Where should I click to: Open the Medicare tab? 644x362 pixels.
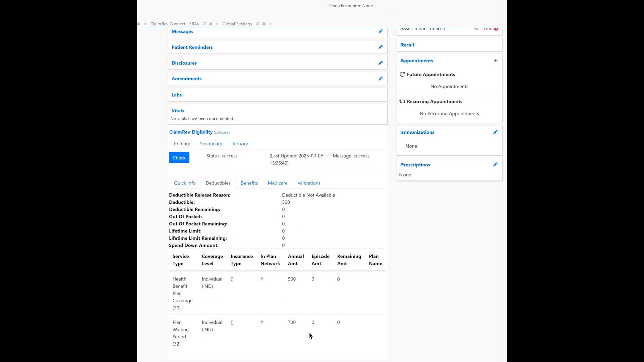click(x=278, y=183)
